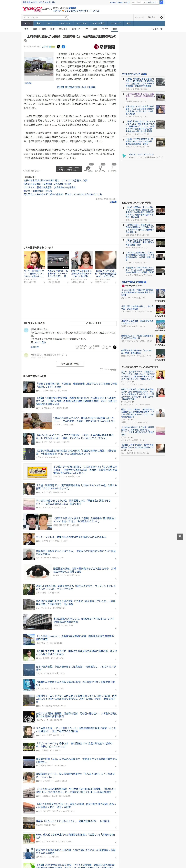Share the article on X
This screenshot has height=868, width=186.
click(59, 47)
